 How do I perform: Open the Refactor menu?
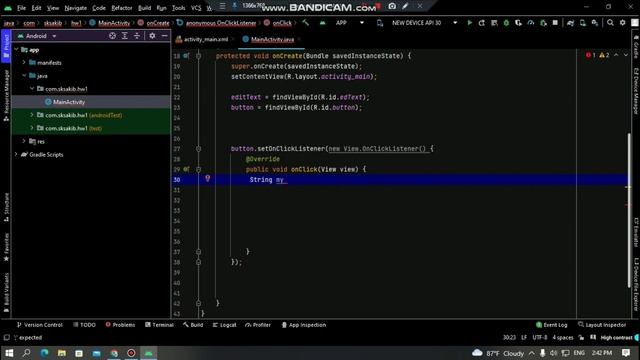pos(122,8)
